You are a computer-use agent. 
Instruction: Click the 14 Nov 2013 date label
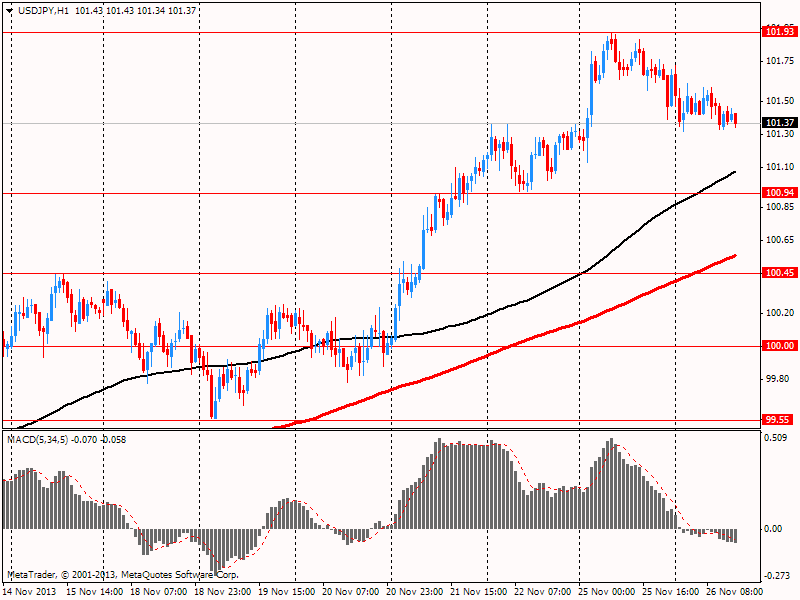(x=30, y=592)
